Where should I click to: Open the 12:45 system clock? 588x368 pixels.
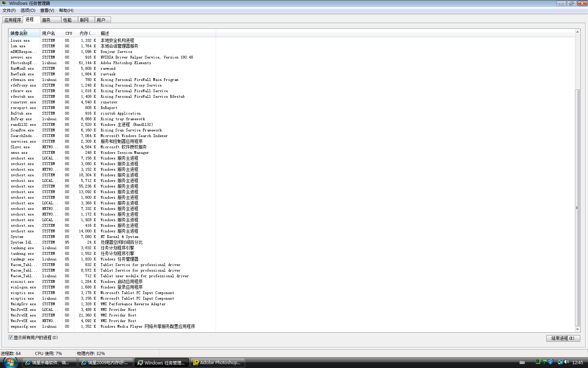click(x=577, y=362)
